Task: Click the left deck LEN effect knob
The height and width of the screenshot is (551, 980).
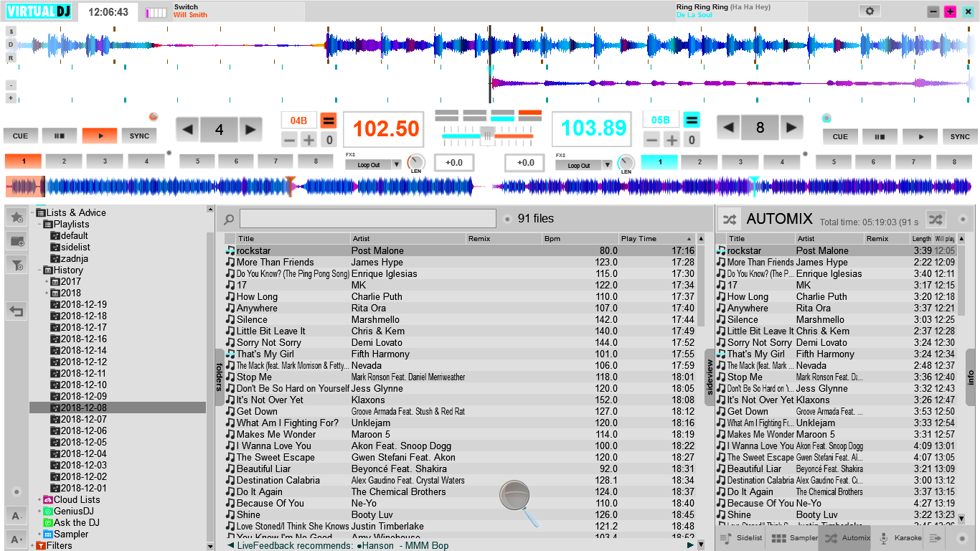Action: [x=416, y=162]
